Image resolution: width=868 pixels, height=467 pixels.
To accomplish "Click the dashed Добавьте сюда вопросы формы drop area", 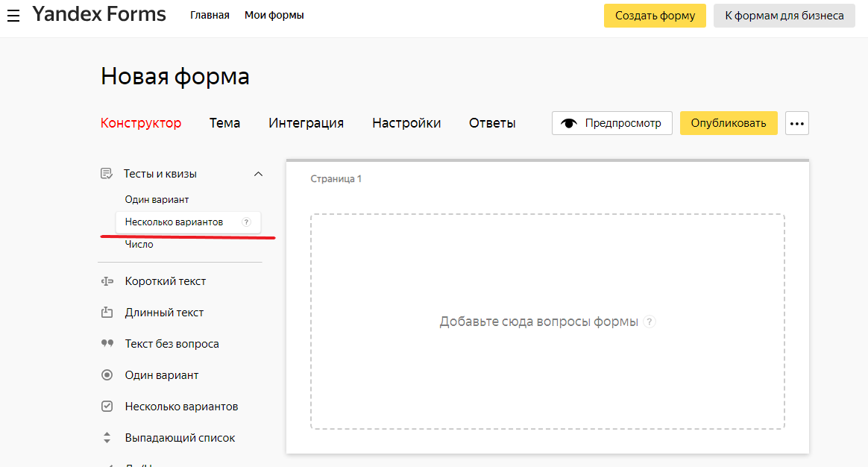I will point(547,322).
